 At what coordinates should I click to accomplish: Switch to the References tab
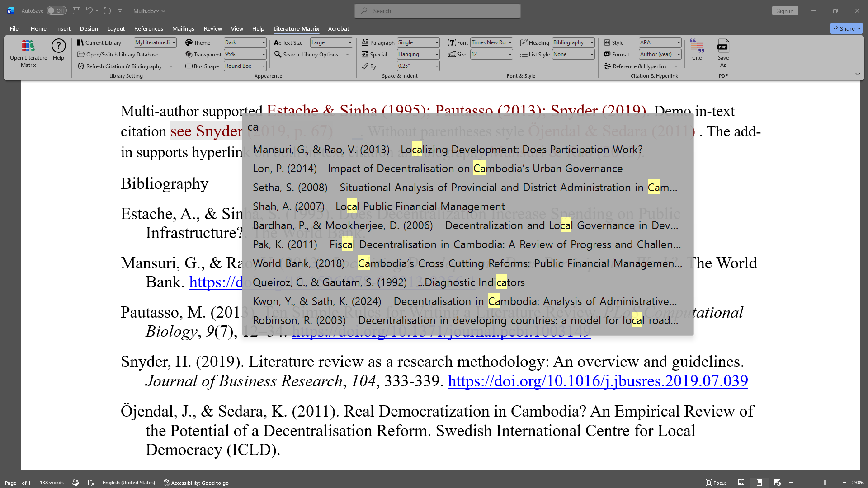(x=148, y=28)
